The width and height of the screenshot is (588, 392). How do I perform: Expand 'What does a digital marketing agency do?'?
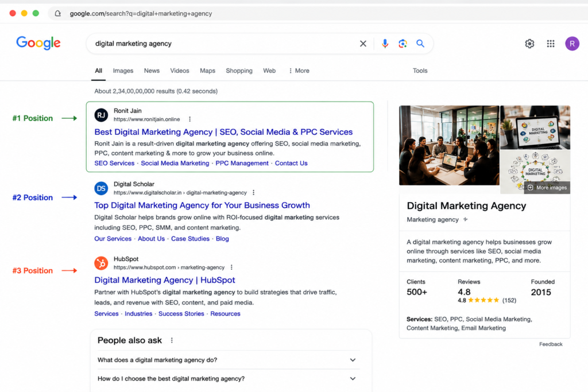coord(227,360)
